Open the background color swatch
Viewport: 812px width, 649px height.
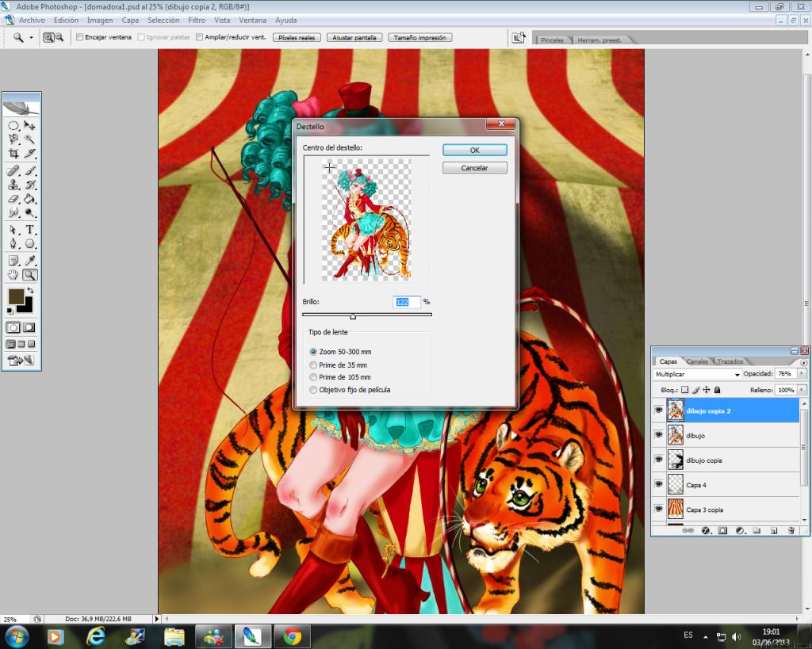pyautogui.click(x=26, y=307)
